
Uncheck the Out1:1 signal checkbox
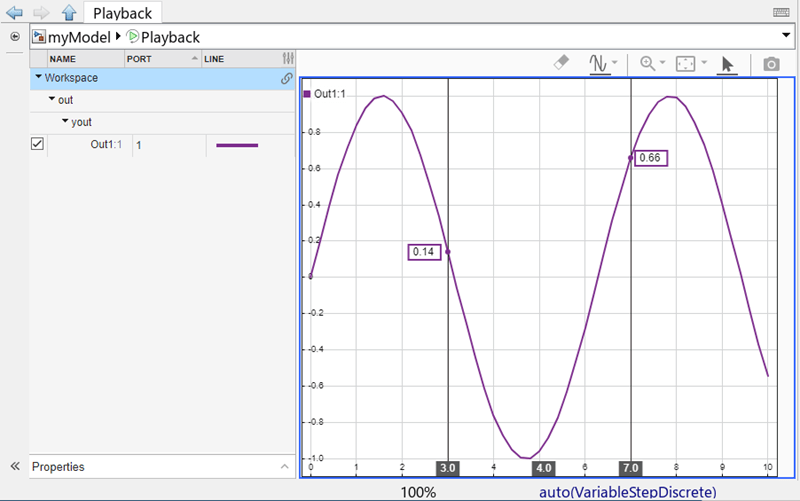pos(37,144)
